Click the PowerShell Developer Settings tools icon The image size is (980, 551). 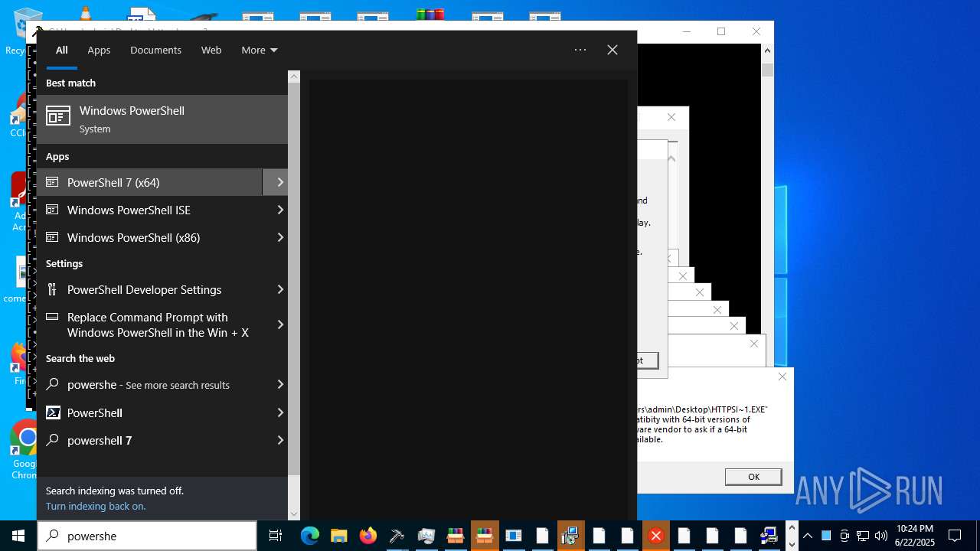pyautogui.click(x=52, y=289)
